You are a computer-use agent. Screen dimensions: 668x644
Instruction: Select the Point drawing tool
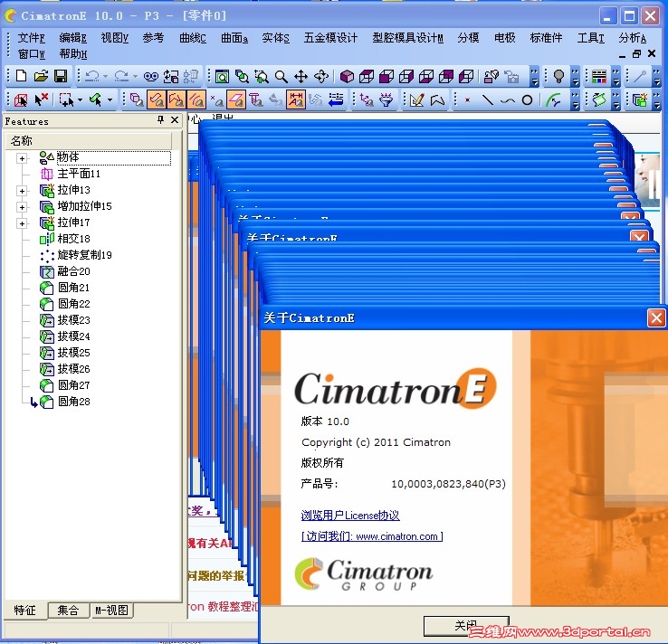[468, 100]
